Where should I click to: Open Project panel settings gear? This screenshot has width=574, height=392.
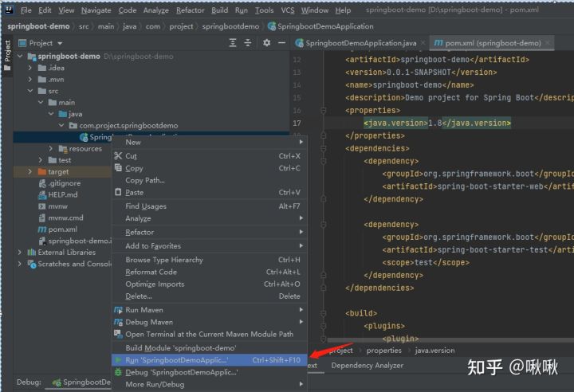[267, 43]
